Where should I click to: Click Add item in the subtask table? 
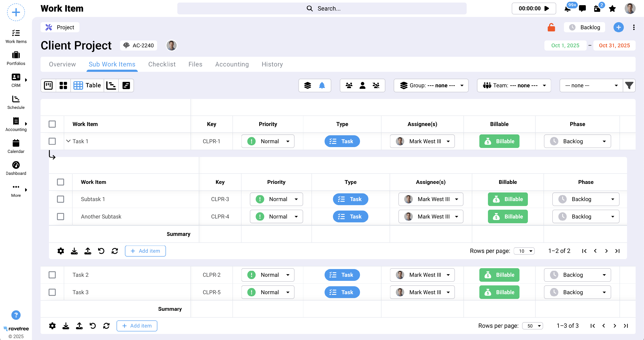(x=145, y=251)
